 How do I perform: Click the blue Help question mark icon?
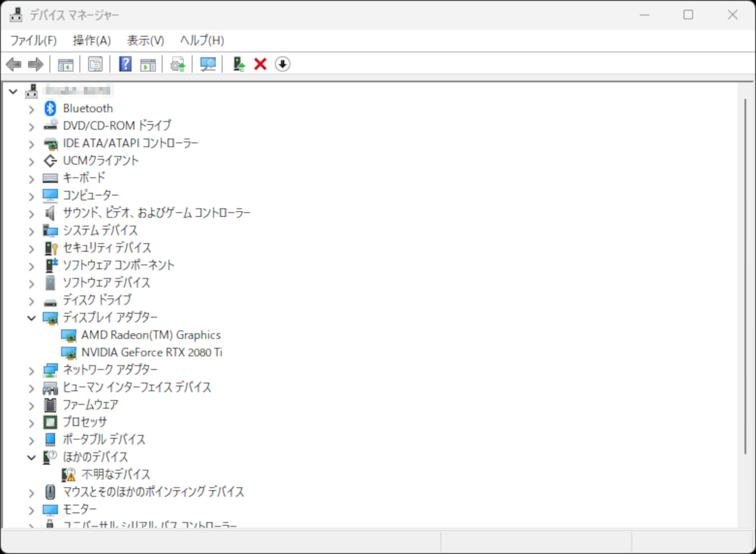pos(125,64)
